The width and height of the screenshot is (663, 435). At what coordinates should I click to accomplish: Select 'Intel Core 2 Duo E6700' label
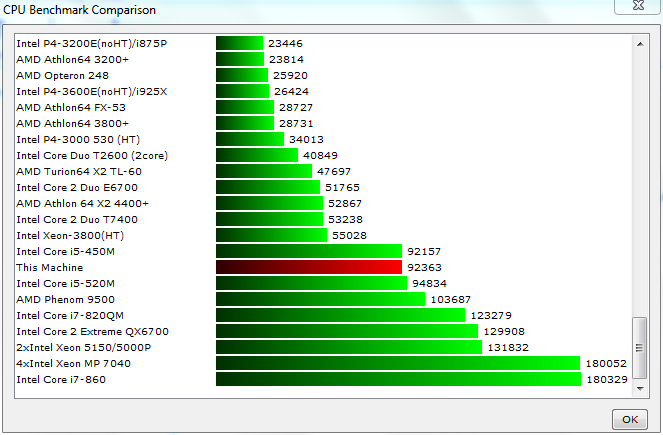[x=77, y=188]
